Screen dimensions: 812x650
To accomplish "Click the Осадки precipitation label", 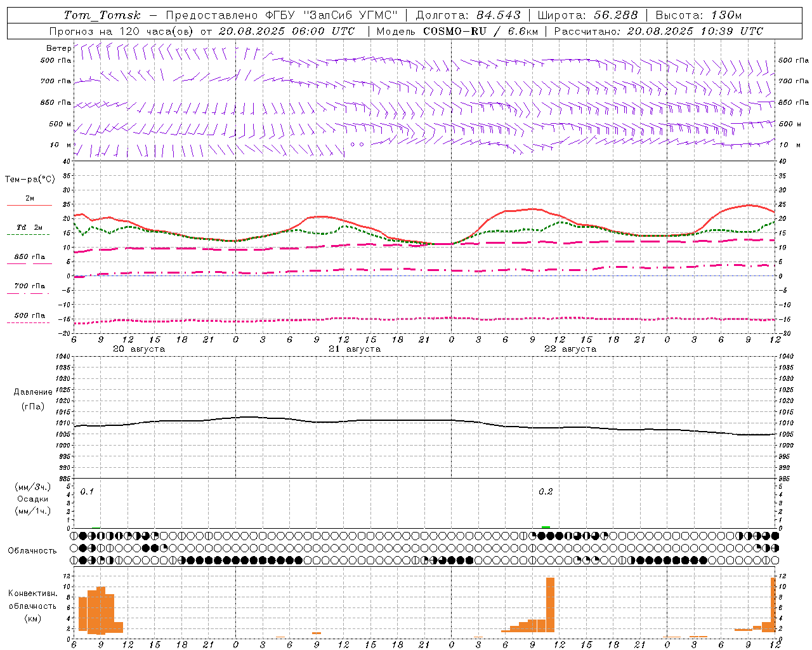I will coord(33,499).
